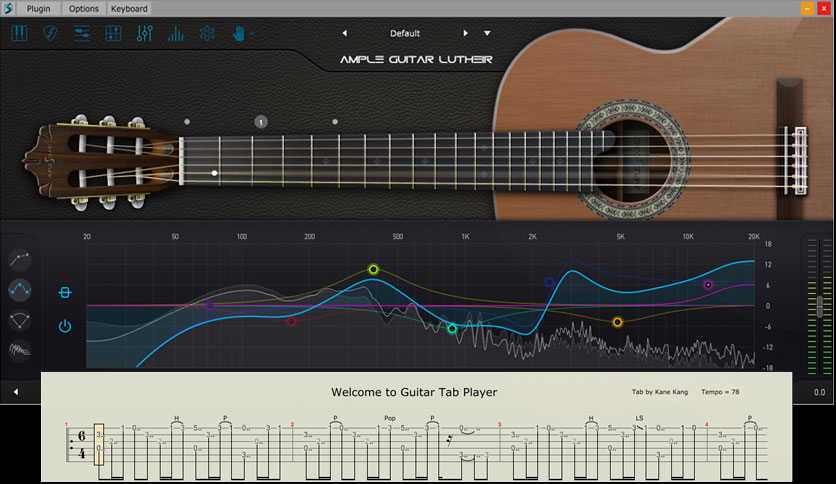Jump to measure 4 marker in tab

pos(706,424)
